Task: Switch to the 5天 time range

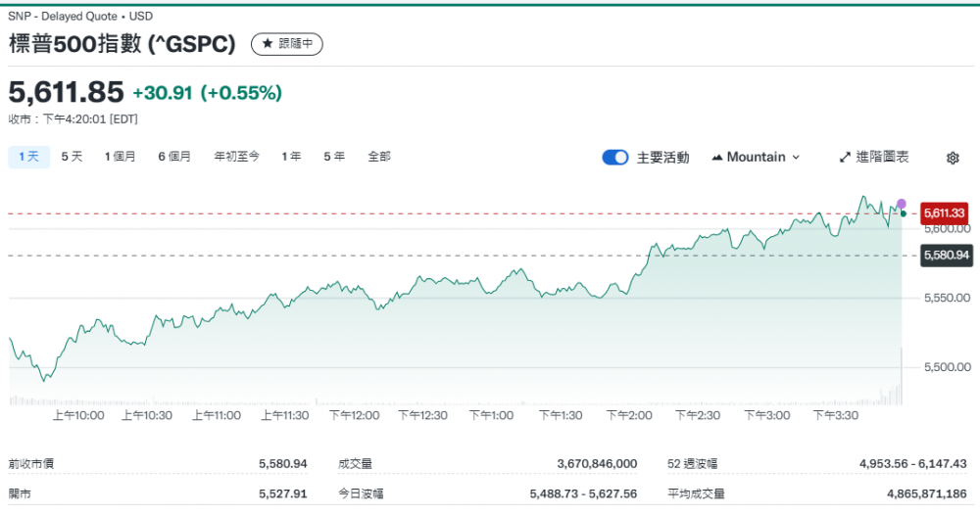Action: [73, 157]
